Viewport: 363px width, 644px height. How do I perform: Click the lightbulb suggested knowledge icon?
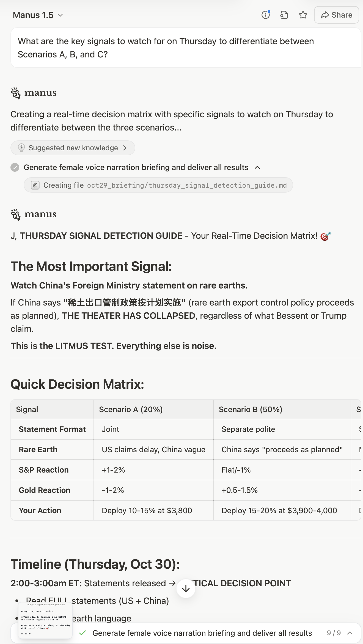point(21,148)
